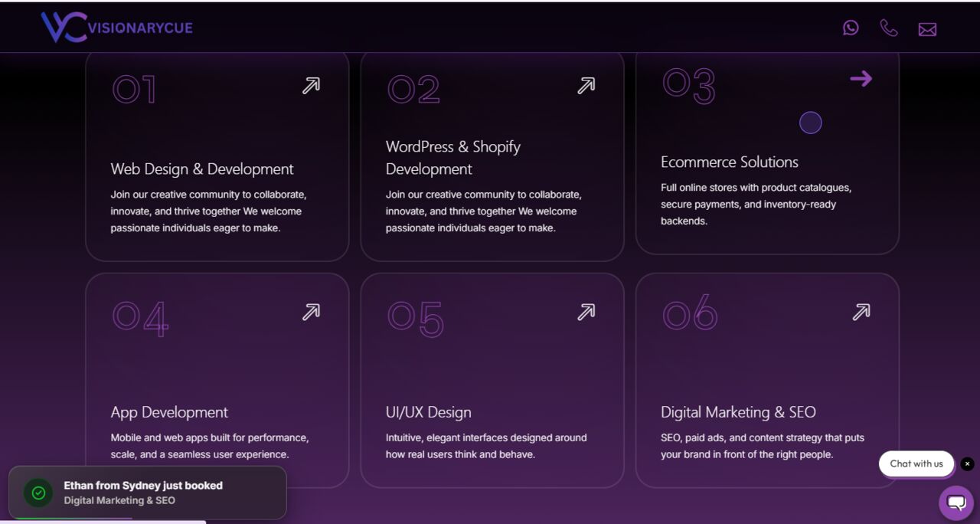
Task: Open the arrow icon on UI/UX Design card
Action: tap(586, 312)
